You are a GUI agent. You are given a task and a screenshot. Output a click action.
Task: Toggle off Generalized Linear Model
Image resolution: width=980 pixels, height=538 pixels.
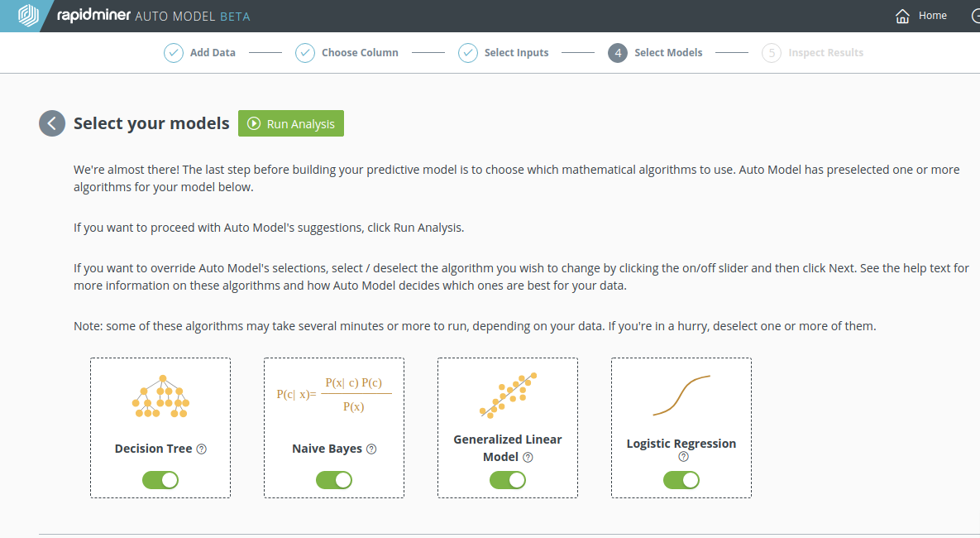tap(508, 480)
